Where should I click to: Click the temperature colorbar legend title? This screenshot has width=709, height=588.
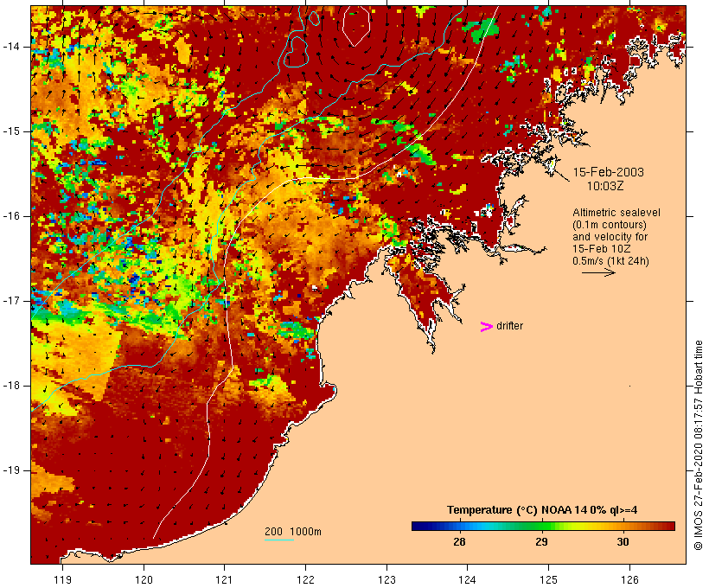542,510
